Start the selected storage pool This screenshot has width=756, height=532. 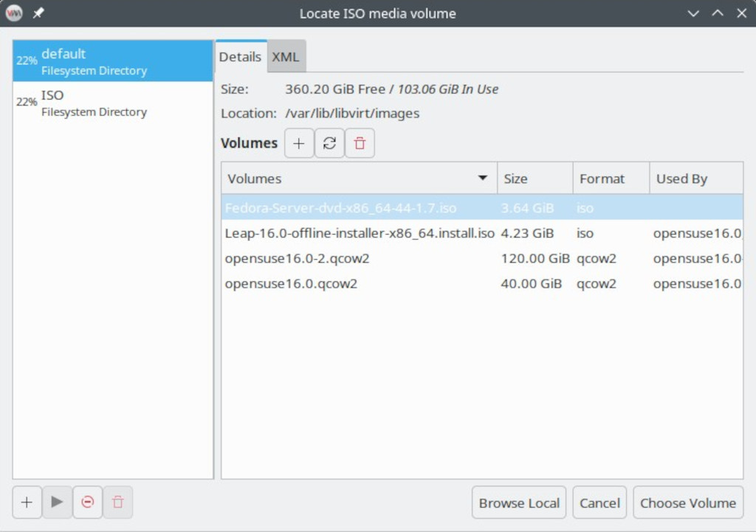tap(57, 502)
